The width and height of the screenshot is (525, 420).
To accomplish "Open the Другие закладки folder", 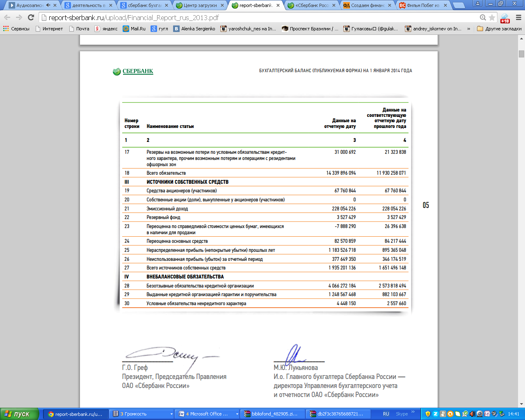I will (x=499, y=29).
